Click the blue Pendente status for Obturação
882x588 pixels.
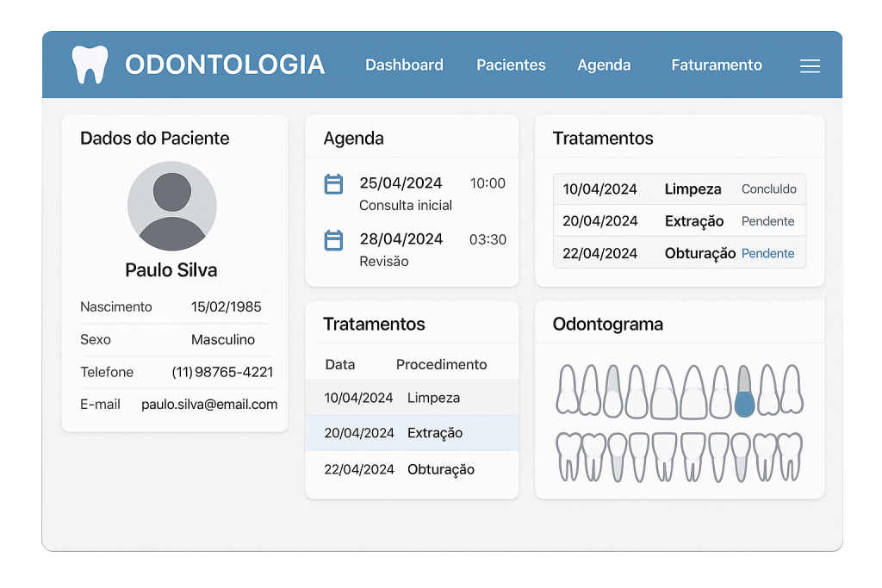point(767,254)
